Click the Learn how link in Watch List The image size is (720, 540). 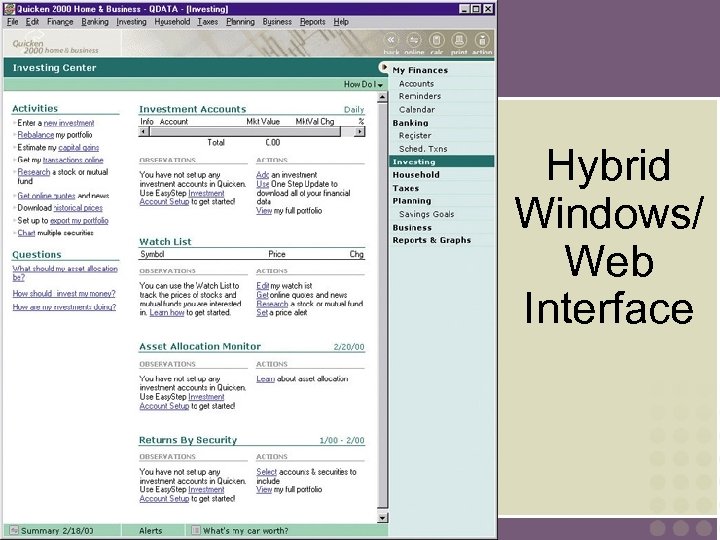click(x=167, y=313)
